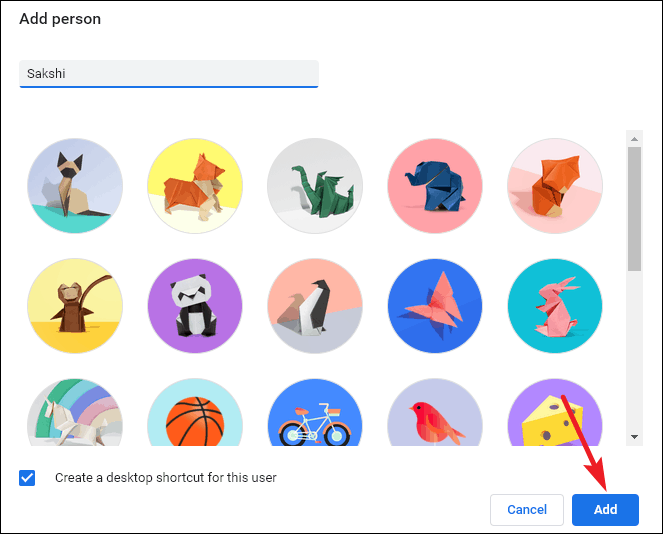
Task: Click the Add button
Action: coord(605,509)
